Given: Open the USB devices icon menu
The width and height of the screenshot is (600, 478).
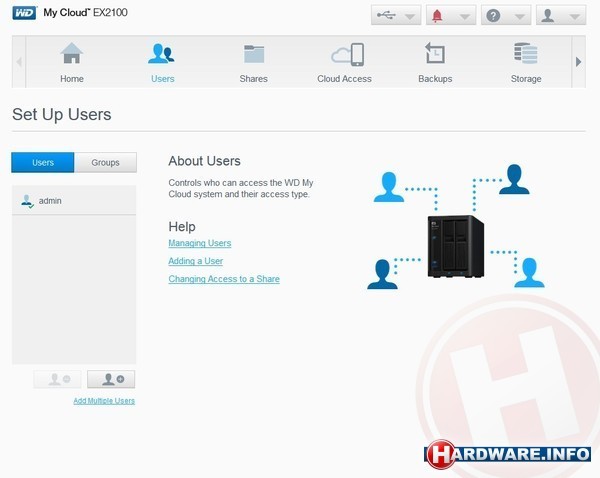Looking at the screenshot, I should pos(386,15).
